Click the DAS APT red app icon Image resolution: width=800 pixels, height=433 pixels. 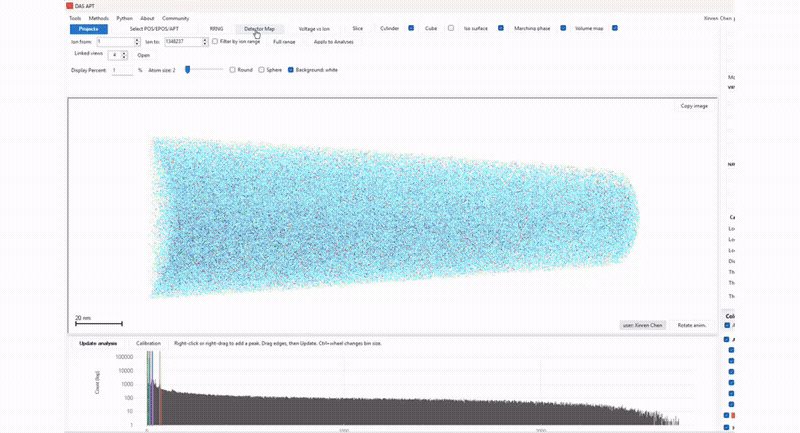click(x=69, y=6)
